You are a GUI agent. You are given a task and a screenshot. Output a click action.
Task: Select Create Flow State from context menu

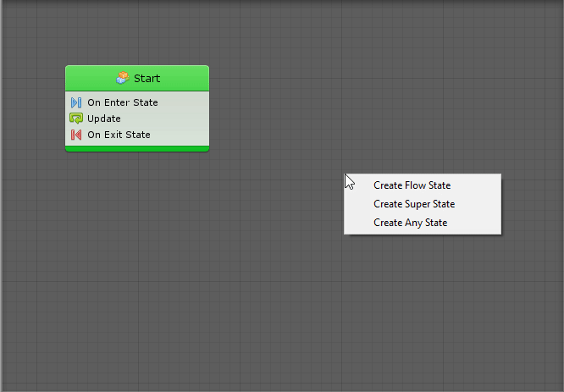click(x=412, y=185)
